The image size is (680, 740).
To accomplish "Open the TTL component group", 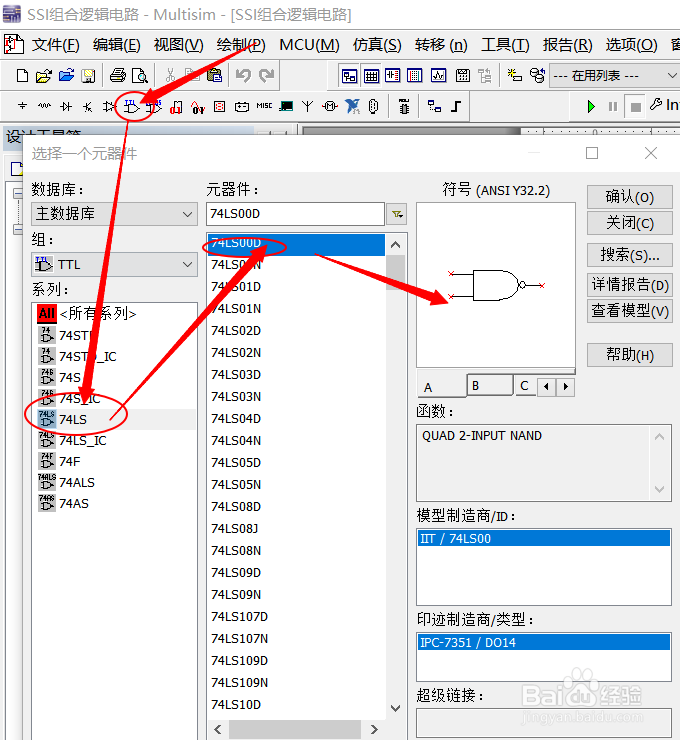I will pyautogui.click(x=132, y=107).
